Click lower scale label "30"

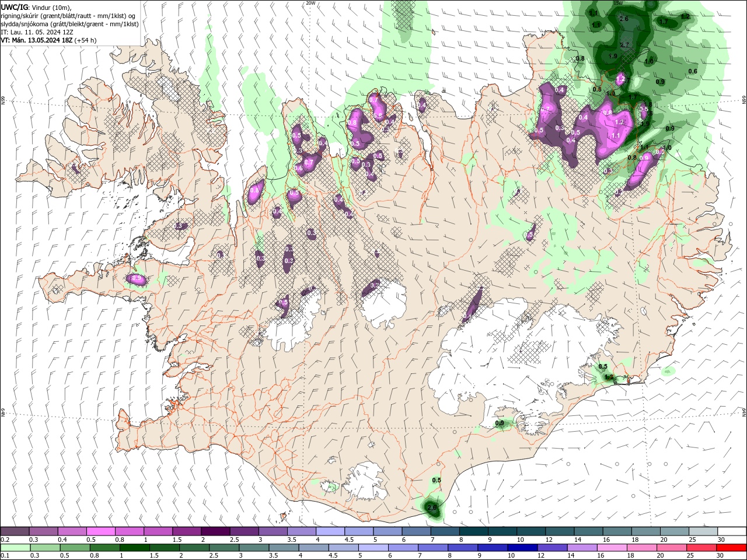point(720,556)
